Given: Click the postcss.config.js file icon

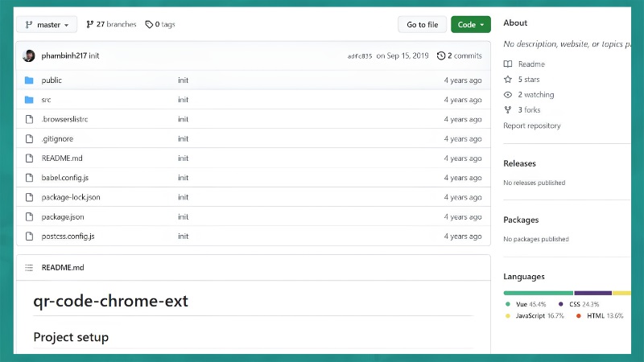Looking at the screenshot, I should [x=29, y=236].
